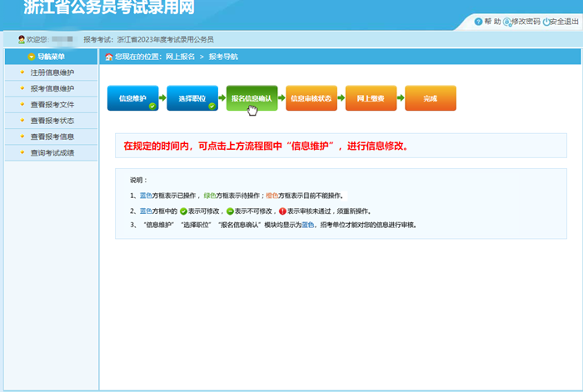Open 注册信息维护 in the sidebar
Viewport: 583px width, 392px height.
pos(52,72)
